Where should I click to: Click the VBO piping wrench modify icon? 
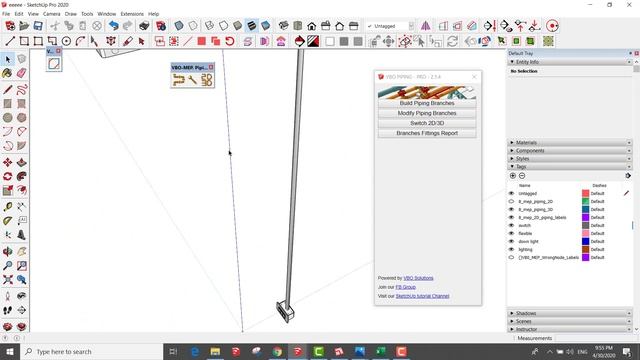pyautogui.click(x=192, y=79)
